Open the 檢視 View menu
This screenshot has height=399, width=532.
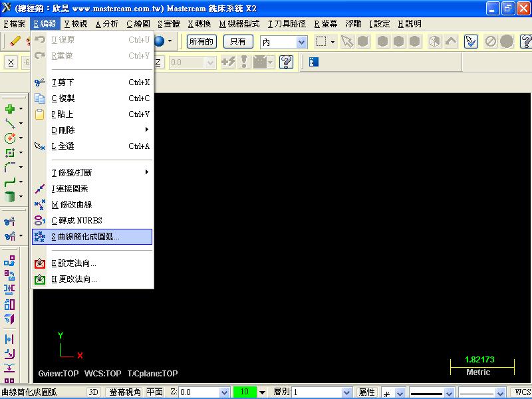pyautogui.click(x=76, y=24)
